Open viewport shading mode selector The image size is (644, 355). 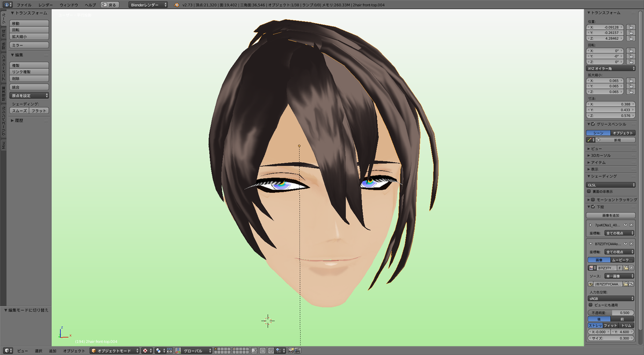click(x=147, y=351)
